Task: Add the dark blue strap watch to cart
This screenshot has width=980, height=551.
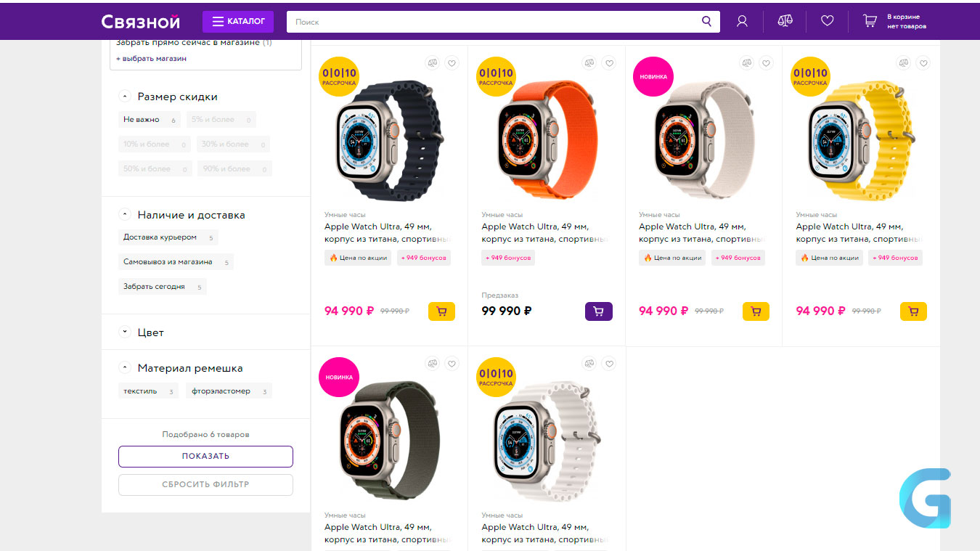Action: [x=441, y=311]
